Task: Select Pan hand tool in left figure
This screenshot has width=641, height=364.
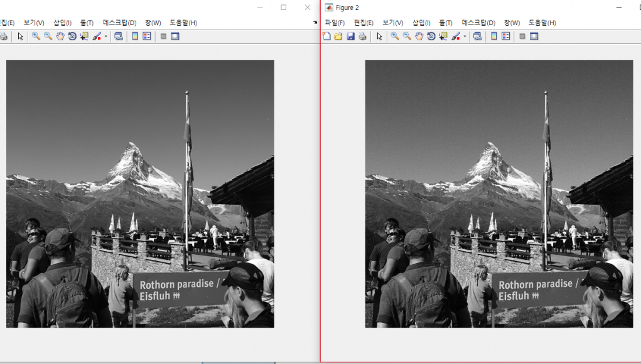Action: [x=60, y=36]
